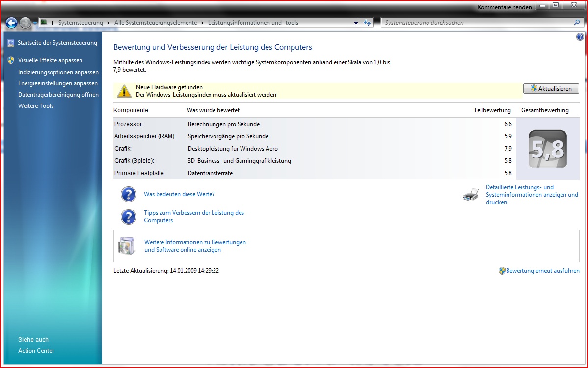
Task: Open the address bar history dropdown
Action: [x=356, y=23]
